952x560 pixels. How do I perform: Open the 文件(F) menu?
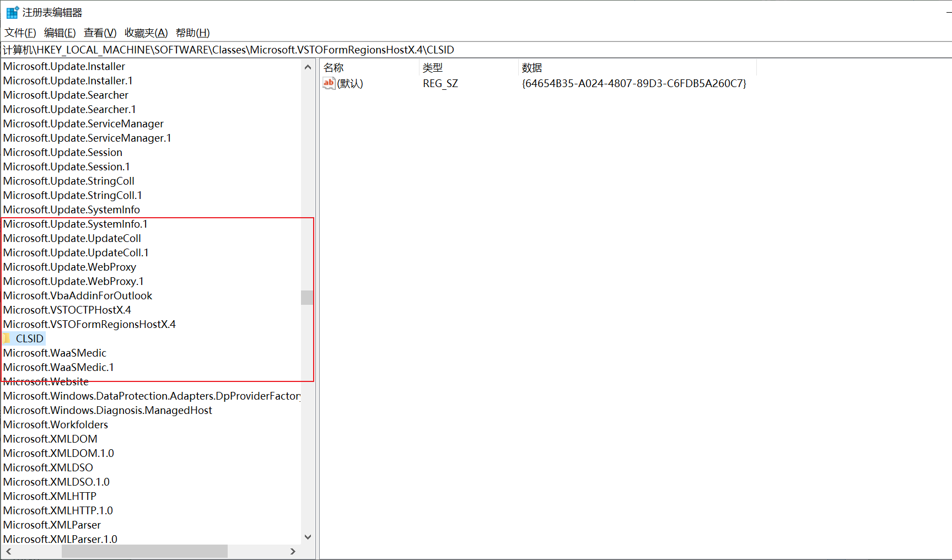tap(20, 33)
